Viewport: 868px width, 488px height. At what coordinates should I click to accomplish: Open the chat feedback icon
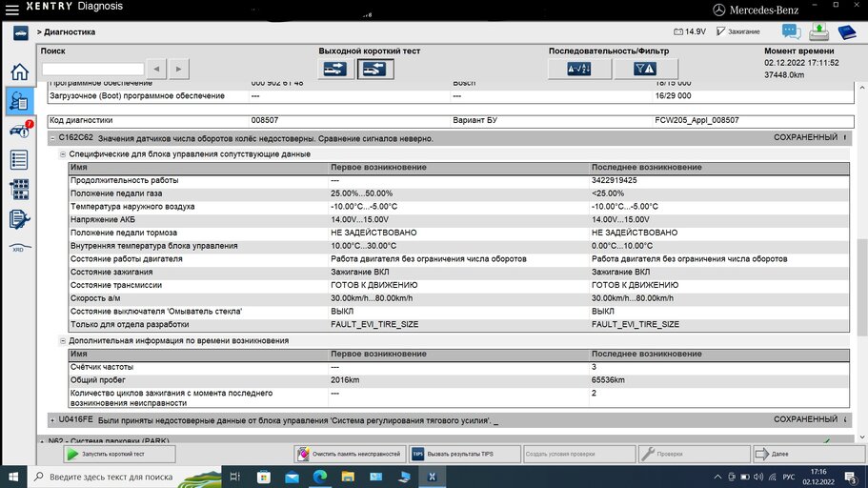(791, 31)
